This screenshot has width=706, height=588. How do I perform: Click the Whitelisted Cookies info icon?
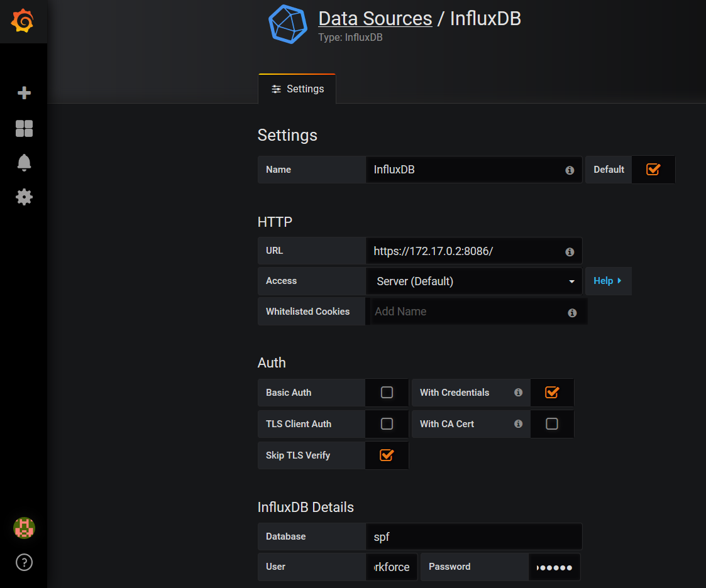click(x=572, y=312)
